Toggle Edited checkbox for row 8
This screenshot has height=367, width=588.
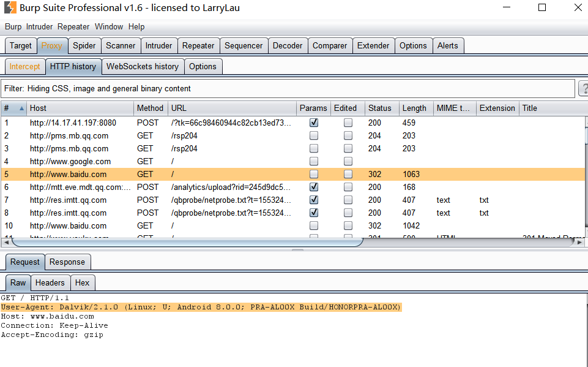348,213
